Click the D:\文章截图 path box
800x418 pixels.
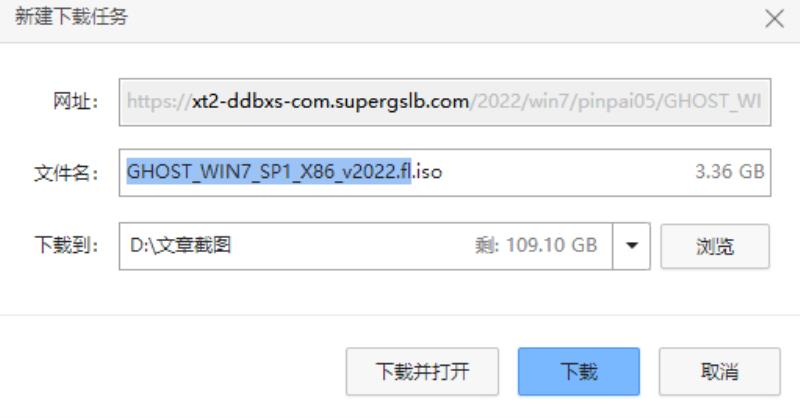click(366, 246)
